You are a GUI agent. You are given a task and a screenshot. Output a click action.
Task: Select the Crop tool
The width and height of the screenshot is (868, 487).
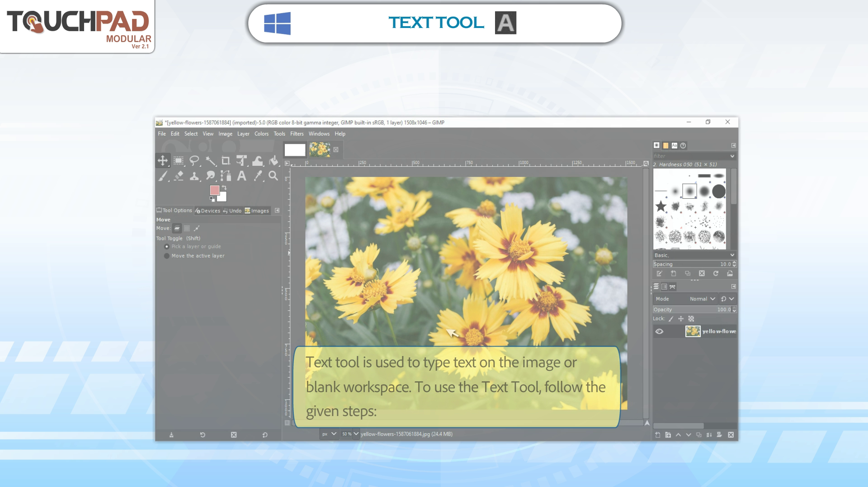pos(226,161)
